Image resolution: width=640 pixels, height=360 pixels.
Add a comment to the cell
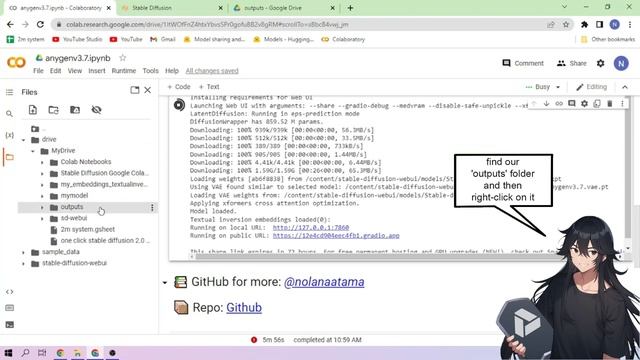571,104
